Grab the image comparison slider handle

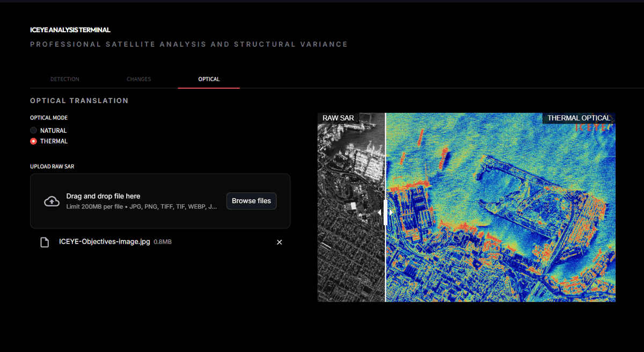coord(385,212)
